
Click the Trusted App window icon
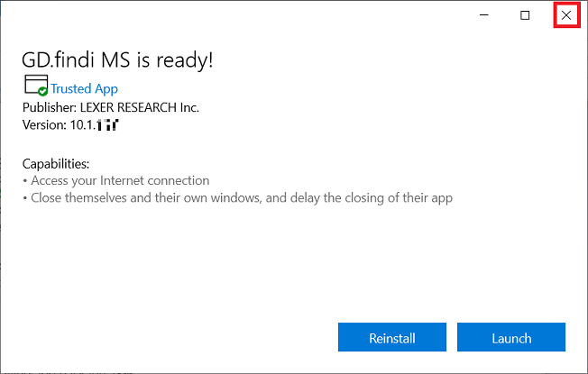point(34,85)
